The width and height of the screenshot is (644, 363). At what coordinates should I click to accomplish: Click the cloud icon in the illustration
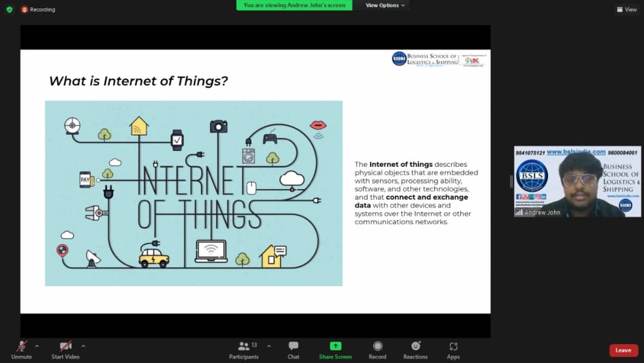point(292,179)
